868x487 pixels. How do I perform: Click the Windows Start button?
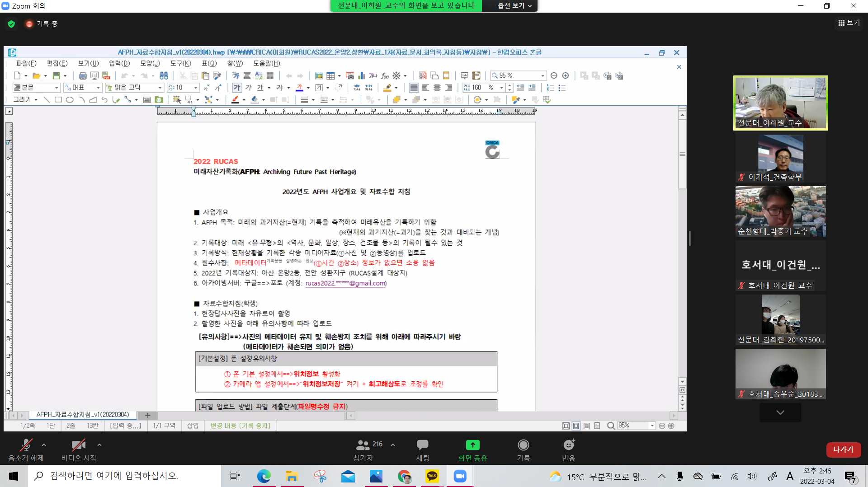point(14,476)
